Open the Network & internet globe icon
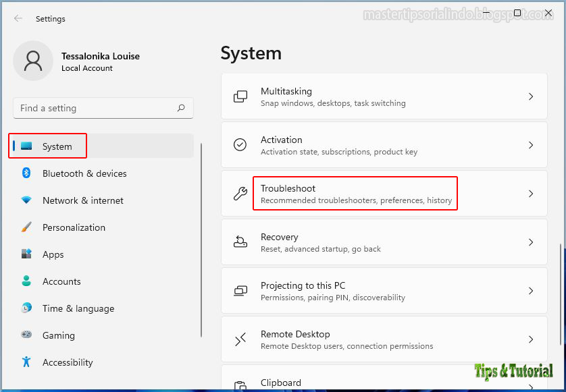The width and height of the screenshot is (566, 392). (26, 200)
